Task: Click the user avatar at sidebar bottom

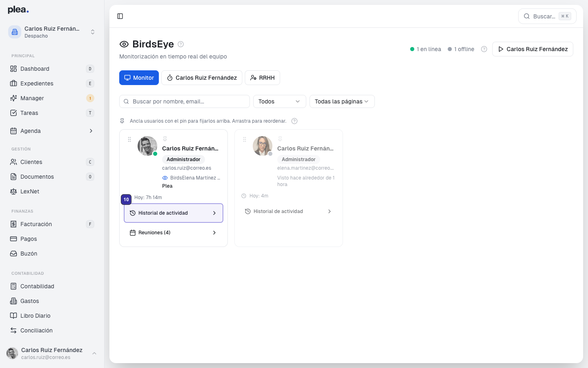Action: coord(12,353)
